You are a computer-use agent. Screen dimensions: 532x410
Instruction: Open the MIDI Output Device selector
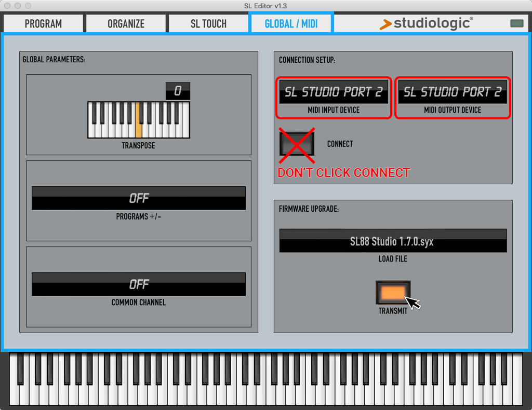(x=453, y=92)
